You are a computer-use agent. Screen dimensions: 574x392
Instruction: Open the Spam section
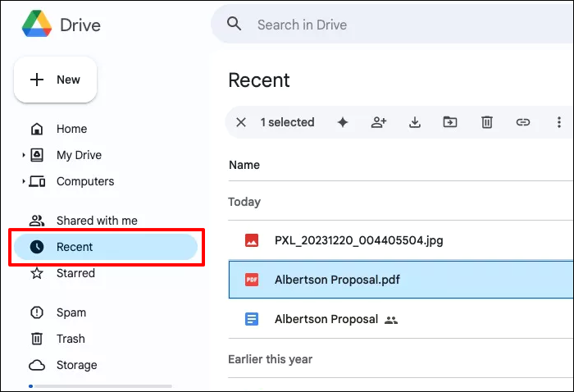tap(71, 312)
